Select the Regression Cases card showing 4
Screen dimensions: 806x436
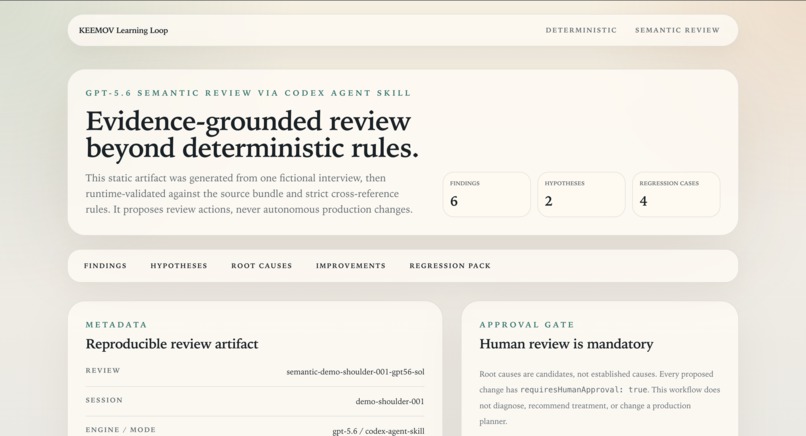676,194
